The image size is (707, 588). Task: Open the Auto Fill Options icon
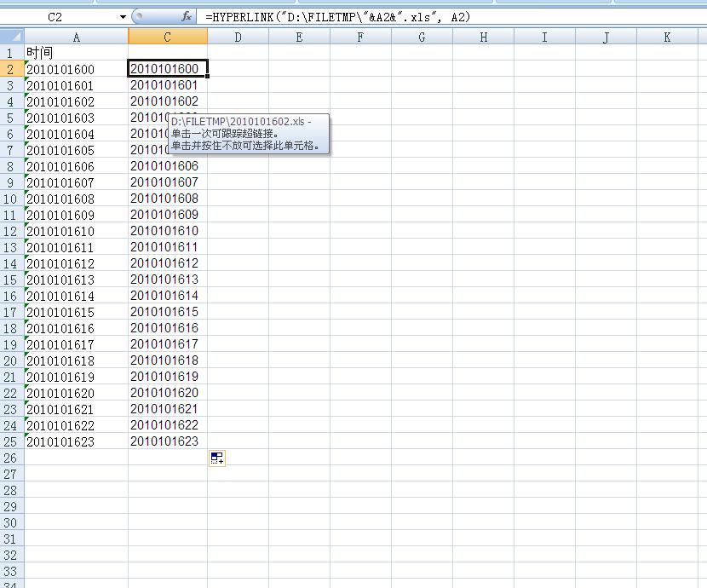(216, 458)
